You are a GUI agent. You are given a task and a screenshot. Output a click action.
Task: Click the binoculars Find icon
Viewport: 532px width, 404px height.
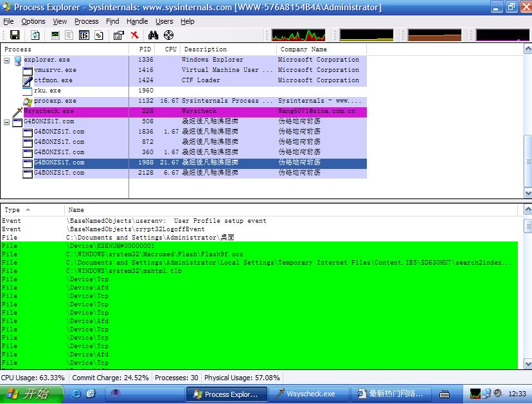point(154,35)
